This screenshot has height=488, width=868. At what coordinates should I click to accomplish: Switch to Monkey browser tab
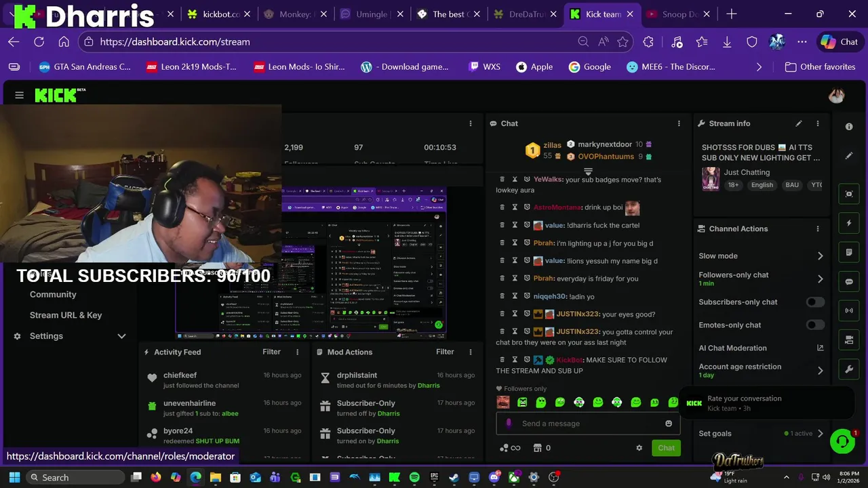coord(294,14)
